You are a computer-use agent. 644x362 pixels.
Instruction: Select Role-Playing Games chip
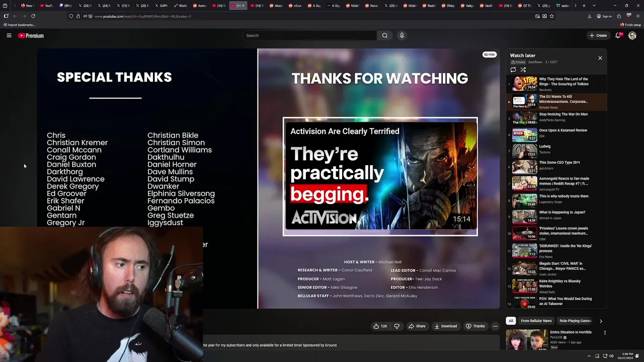click(x=575, y=321)
